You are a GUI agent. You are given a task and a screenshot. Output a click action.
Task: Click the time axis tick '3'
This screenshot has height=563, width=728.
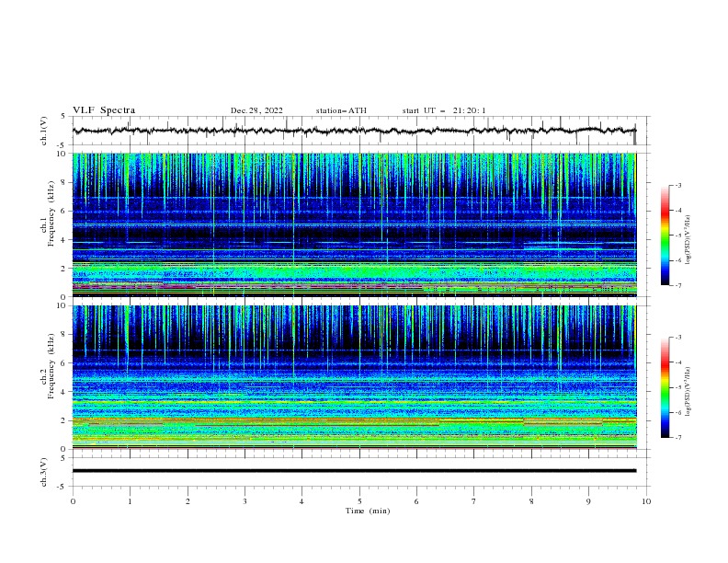[245, 501]
